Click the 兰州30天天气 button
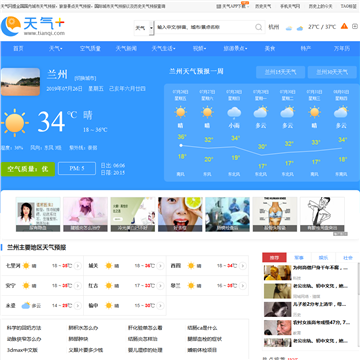 332,72
